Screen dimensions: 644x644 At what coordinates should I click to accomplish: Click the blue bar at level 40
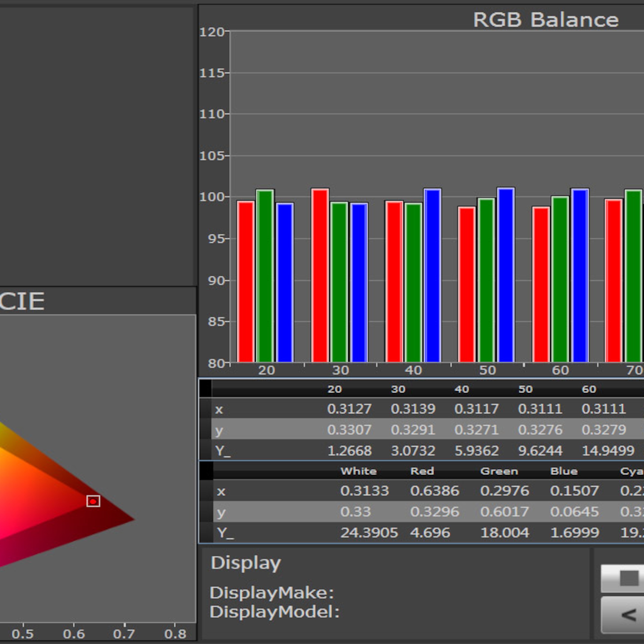(433, 275)
